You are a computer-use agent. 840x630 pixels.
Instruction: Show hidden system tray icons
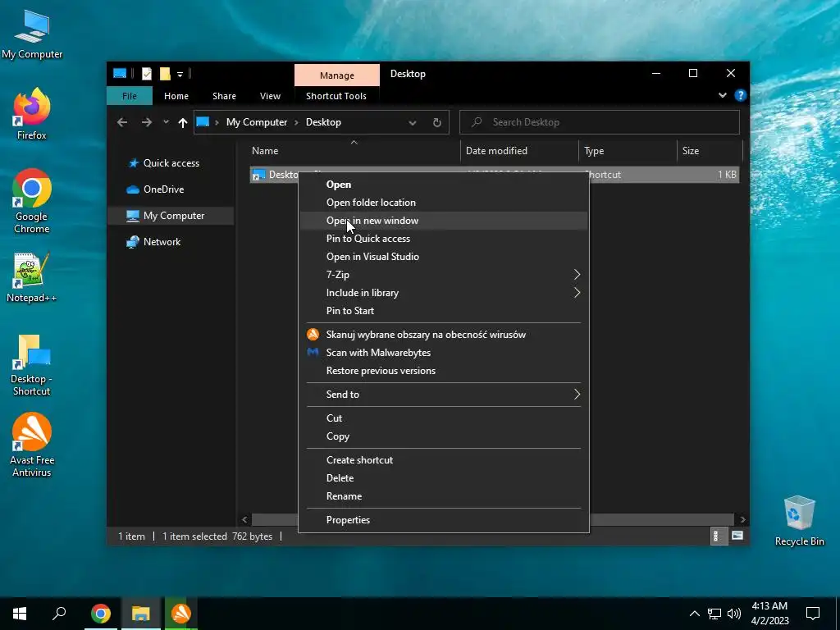[694, 614]
